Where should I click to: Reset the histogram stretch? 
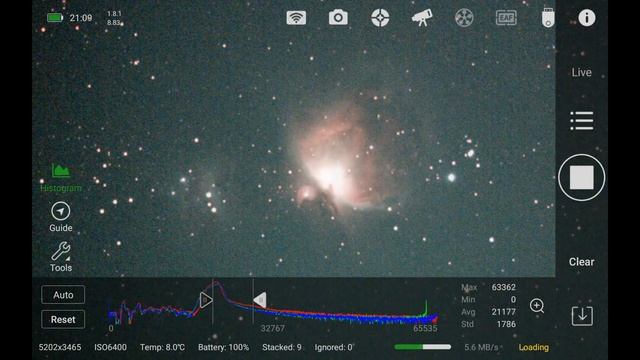[63, 319]
